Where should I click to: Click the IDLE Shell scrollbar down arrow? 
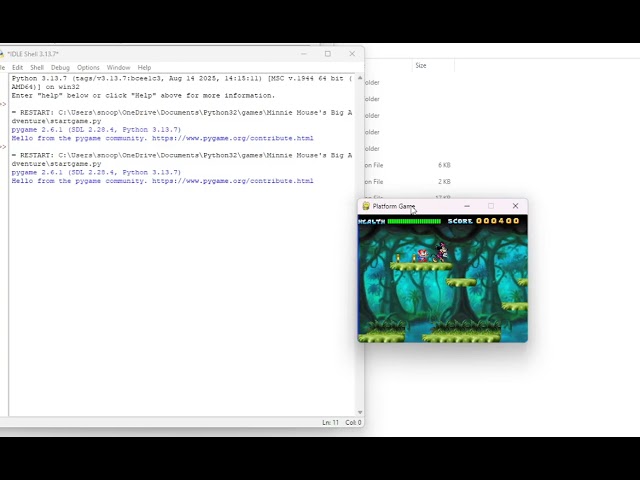360,412
